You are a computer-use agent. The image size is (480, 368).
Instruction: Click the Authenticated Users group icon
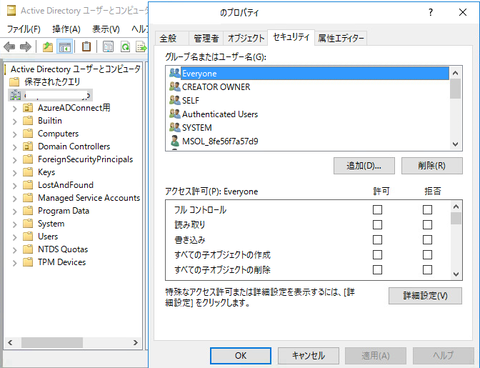click(175, 114)
